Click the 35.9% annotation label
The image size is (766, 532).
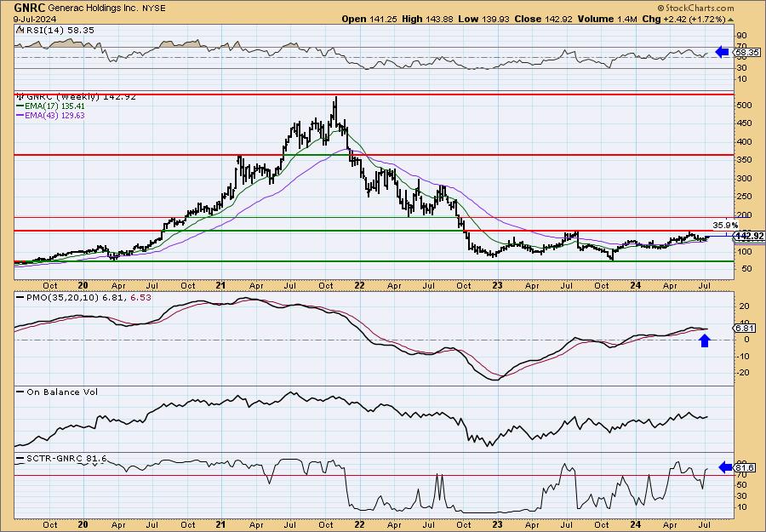click(725, 226)
